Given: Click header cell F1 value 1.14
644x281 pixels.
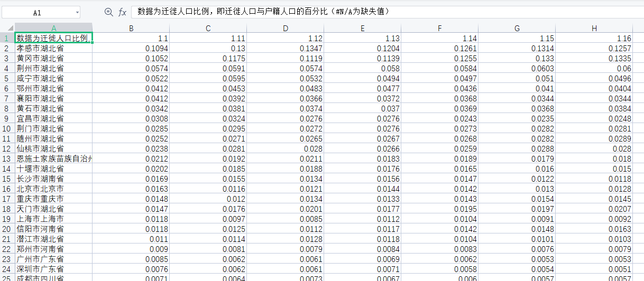Looking at the screenshot, I should pyautogui.click(x=440, y=38).
